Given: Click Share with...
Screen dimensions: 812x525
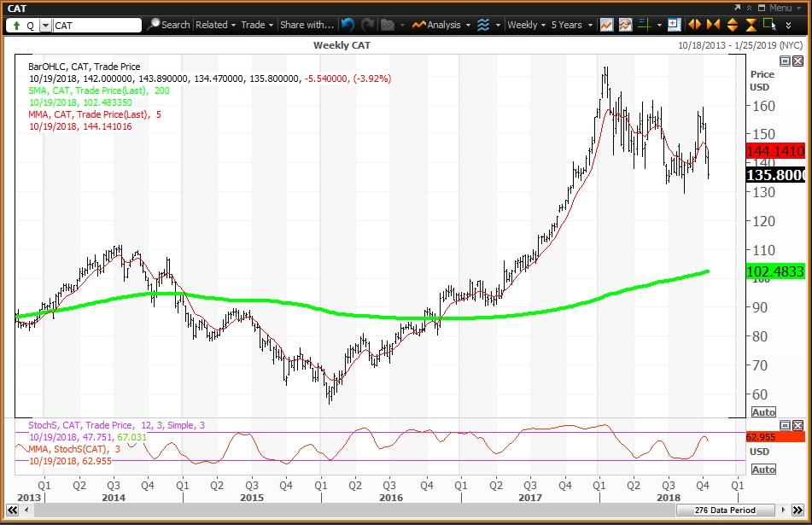Looking at the screenshot, I should click(x=307, y=25).
